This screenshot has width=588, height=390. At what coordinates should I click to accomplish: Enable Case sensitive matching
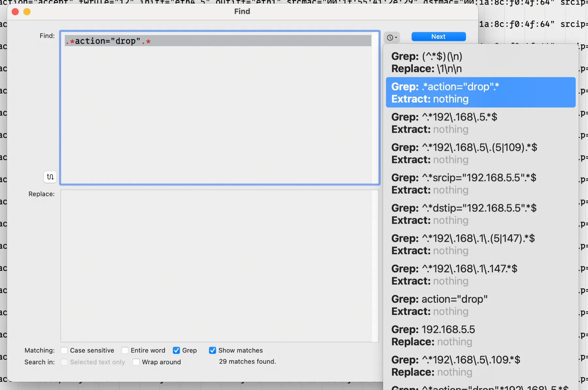tap(64, 350)
